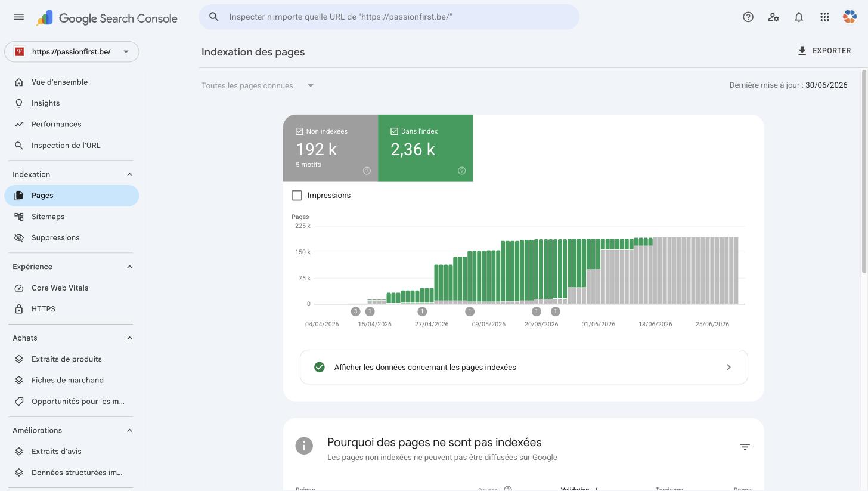
Task: Select Pages in Indexation menu
Action: (x=72, y=196)
